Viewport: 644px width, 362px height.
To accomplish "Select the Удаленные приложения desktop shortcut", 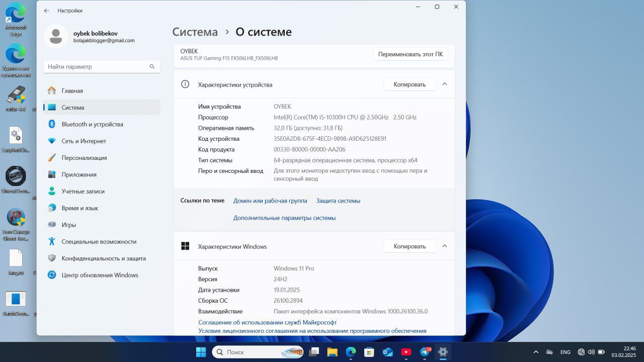I will point(16,60).
